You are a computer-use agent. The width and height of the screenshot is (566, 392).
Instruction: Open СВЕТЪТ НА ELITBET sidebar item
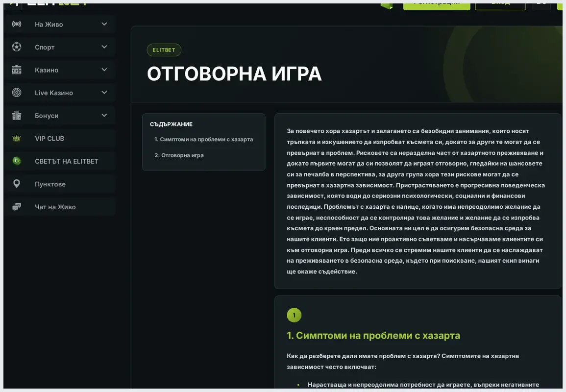click(x=60, y=161)
